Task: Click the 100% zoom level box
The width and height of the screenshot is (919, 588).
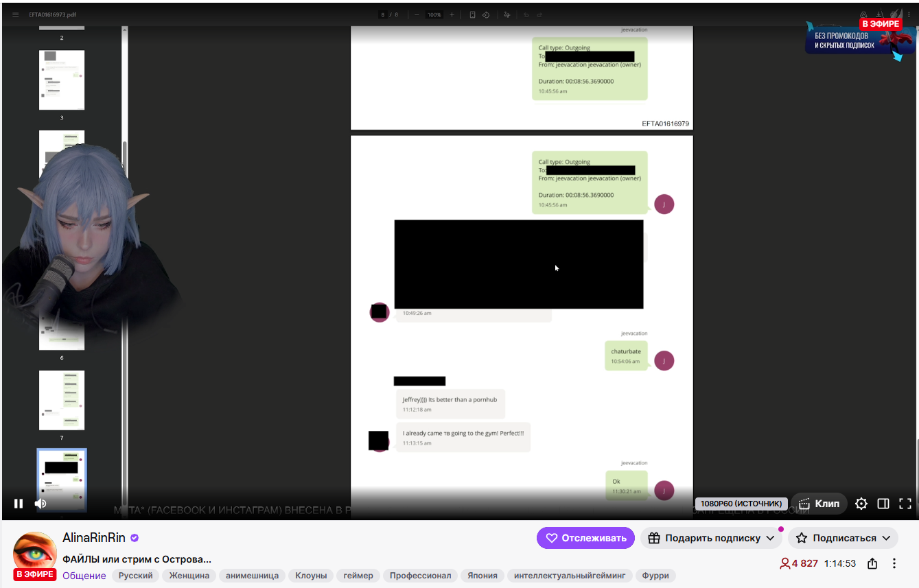Action: tap(434, 14)
